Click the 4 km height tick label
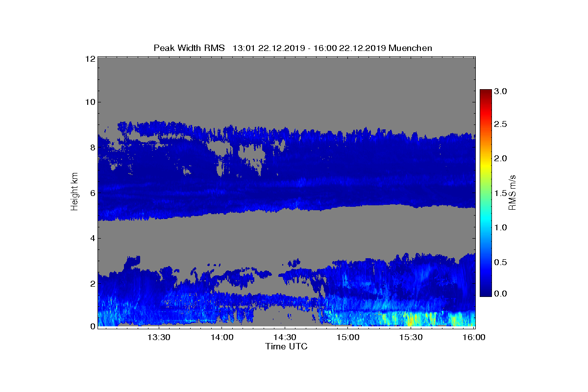Screen dimensions: 588x392 coord(92,239)
